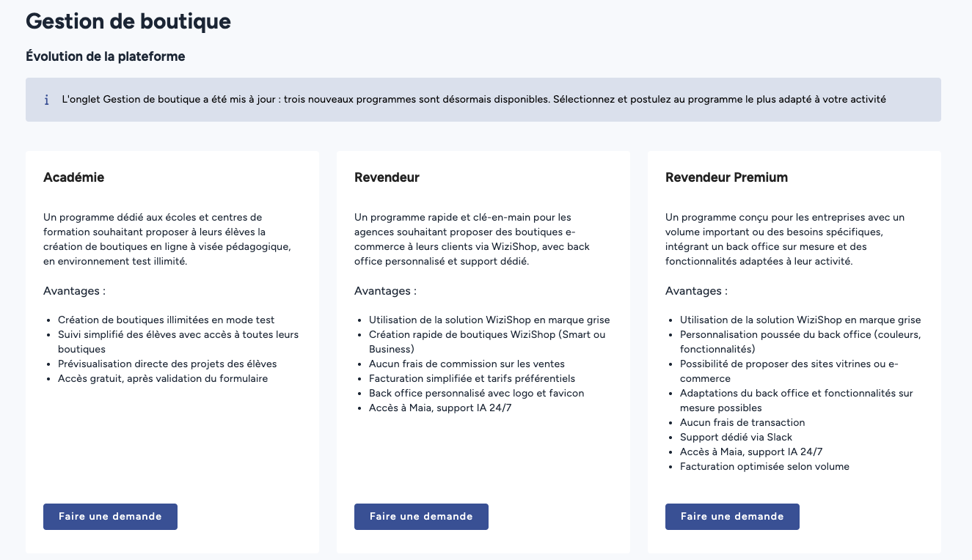Click the Académie program description paragraph
Image resolution: width=972 pixels, height=560 pixels.
point(169,239)
